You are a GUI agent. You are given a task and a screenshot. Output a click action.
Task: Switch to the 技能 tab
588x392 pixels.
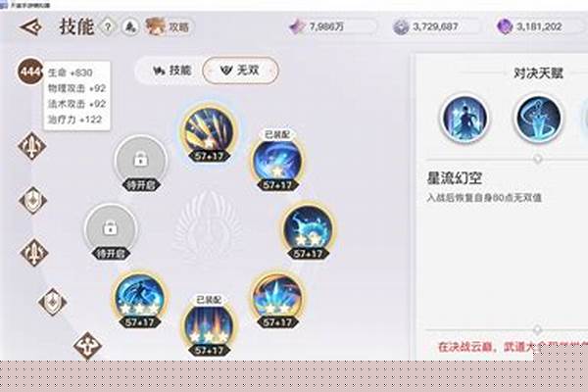[172, 71]
